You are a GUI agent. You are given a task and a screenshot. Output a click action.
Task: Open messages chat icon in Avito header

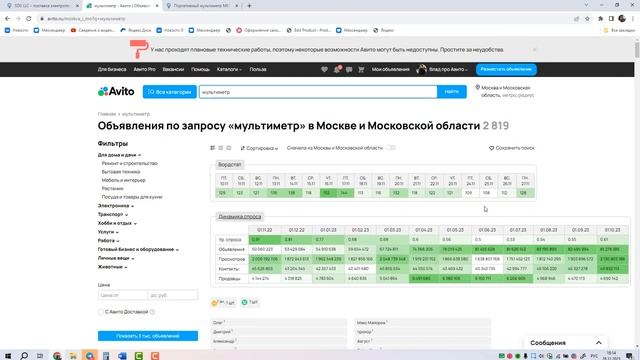click(349, 69)
